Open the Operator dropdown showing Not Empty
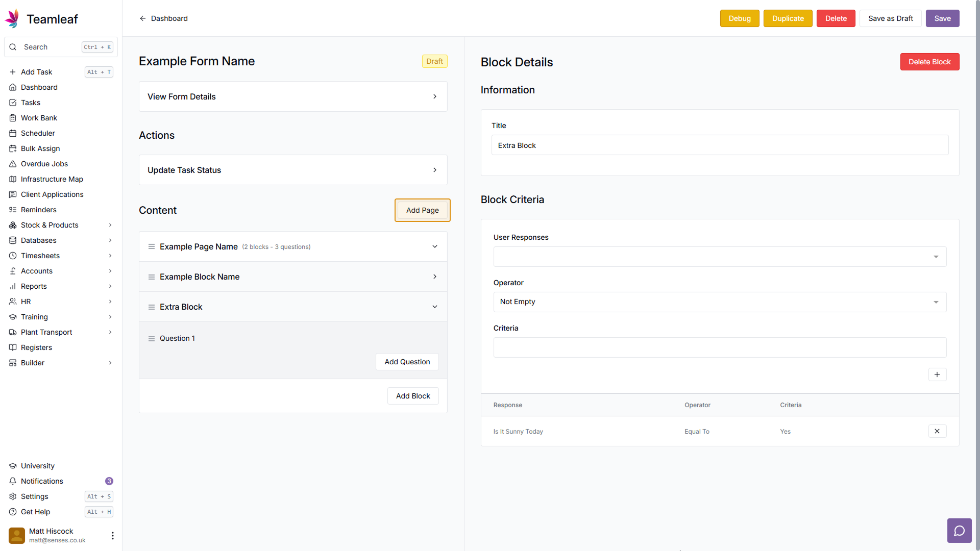980x551 pixels. tap(719, 302)
